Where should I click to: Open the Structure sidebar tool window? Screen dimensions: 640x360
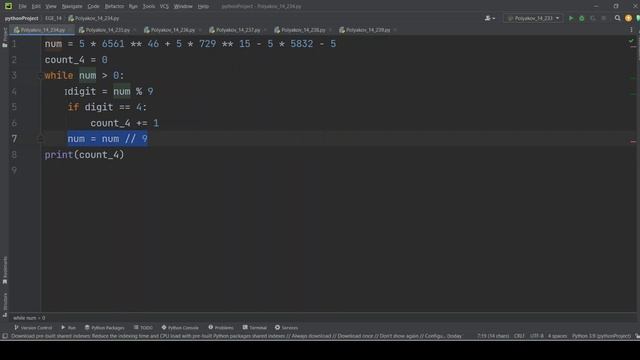pos(5,304)
